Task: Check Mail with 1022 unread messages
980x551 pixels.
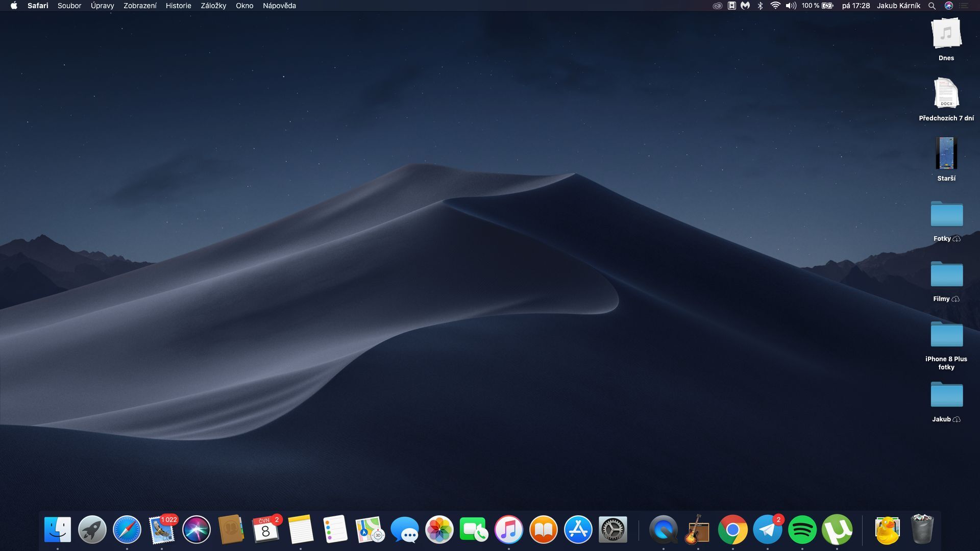Action: pyautogui.click(x=162, y=530)
